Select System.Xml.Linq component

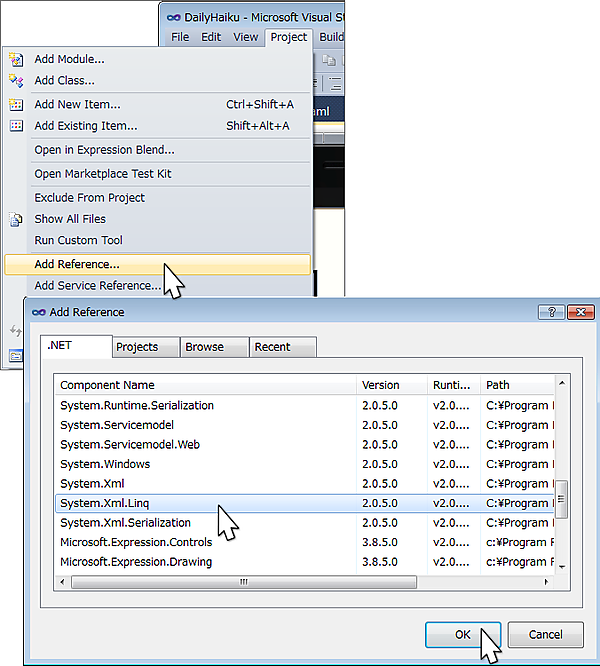(305, 503)
